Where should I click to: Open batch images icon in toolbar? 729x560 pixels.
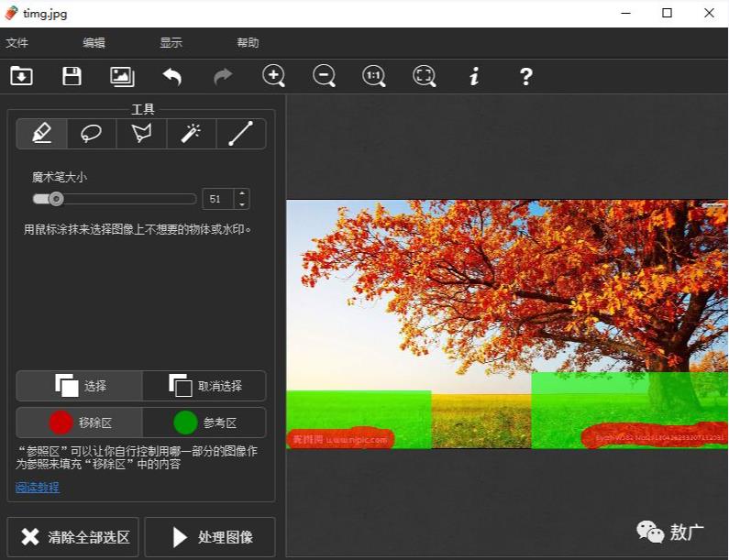tap(122, 76)
